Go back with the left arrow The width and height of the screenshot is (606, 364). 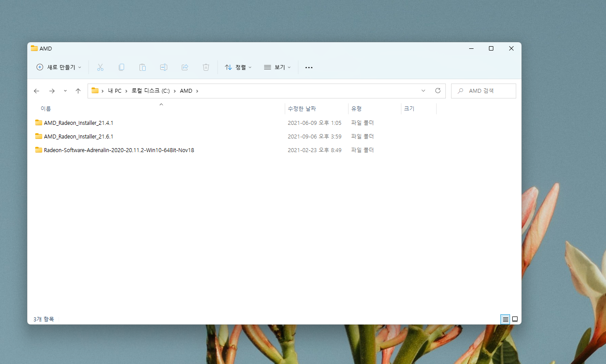[37, 91]
